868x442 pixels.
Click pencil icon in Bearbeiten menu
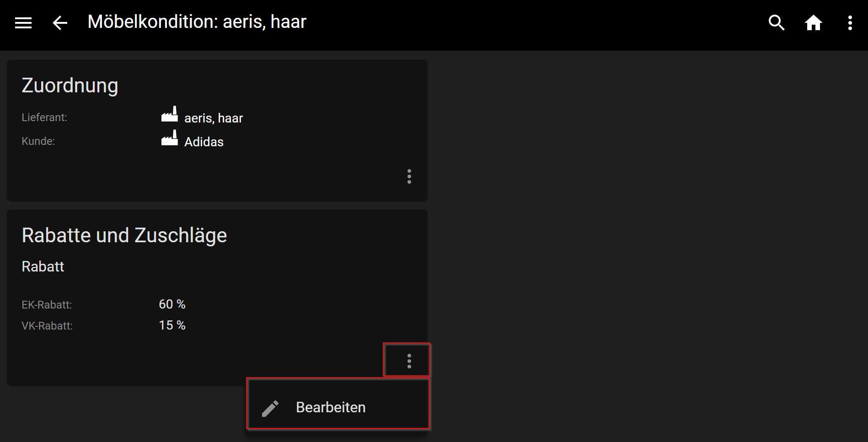[x=270, y=408]
